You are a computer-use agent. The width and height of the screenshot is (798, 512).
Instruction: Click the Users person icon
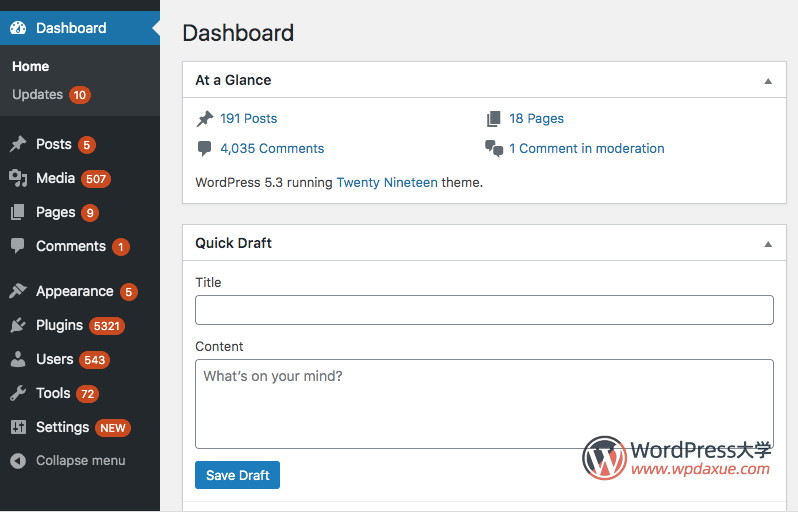coord(18,359)
